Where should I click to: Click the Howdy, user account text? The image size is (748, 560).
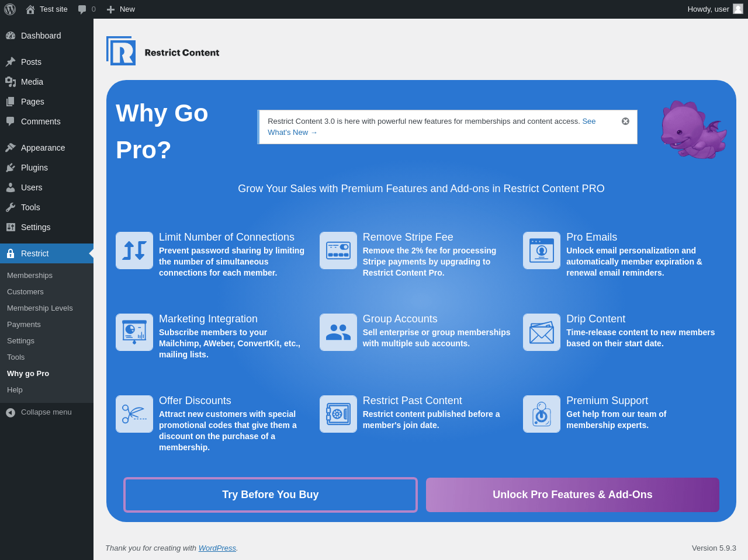tap(708, 9)
